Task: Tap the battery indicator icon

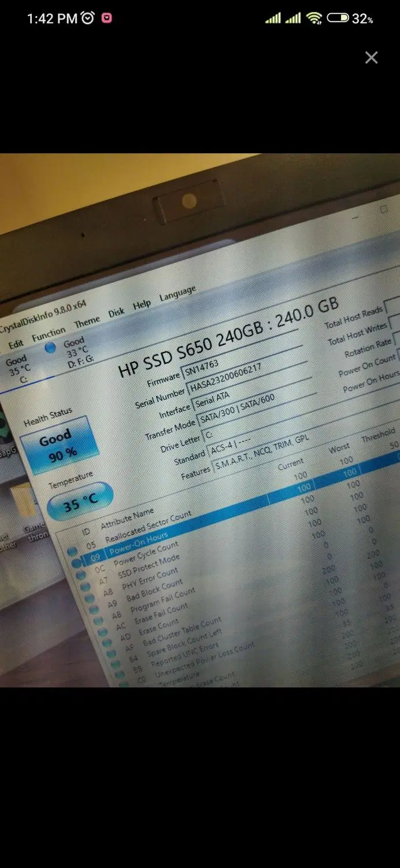Action: tap(338, 19)
